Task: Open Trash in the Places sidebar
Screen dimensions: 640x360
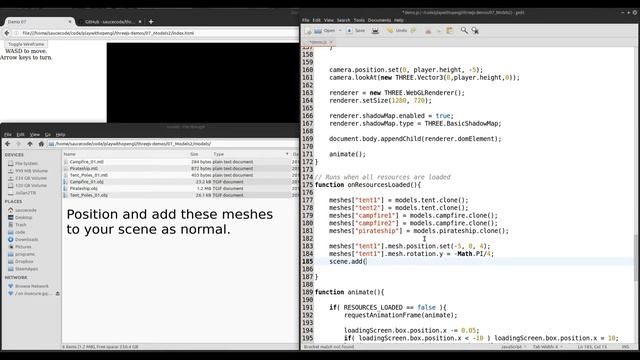Action: 20,225
